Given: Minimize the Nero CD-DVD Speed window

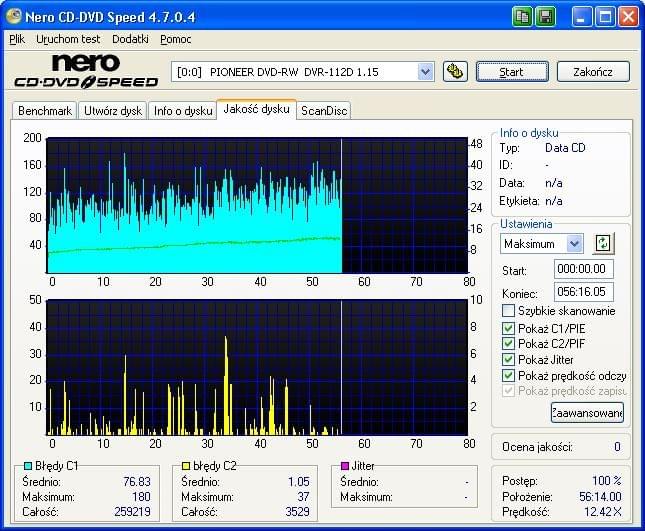Looking at the screenshot, I should pos(582,17).
